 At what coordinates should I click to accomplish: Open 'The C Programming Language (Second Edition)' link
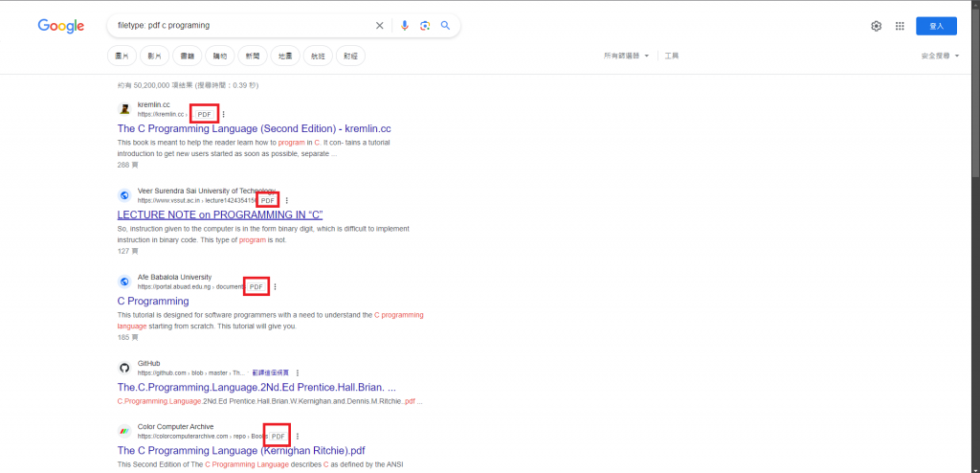[x=255, y=129]
